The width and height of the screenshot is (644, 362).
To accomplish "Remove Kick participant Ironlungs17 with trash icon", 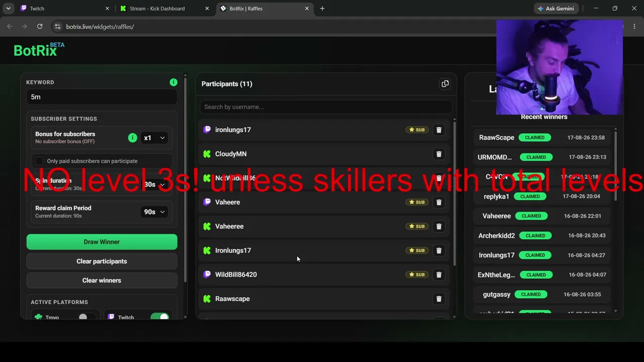I will pyautogui.click(x=439, y=250).
